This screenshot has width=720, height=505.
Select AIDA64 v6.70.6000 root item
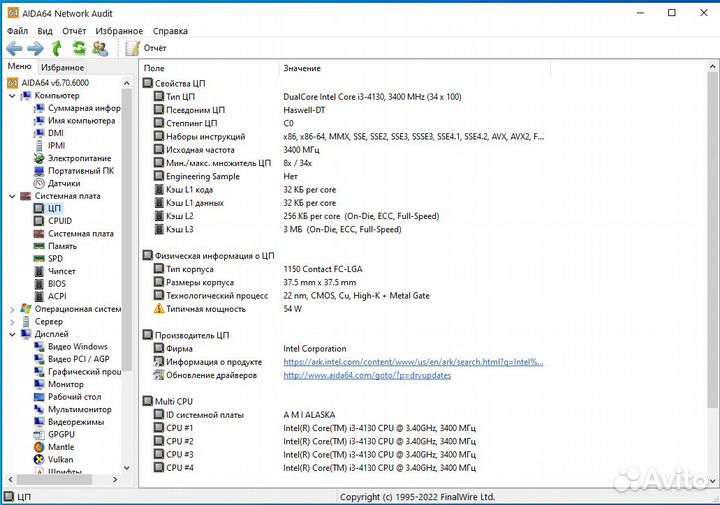[48, 83]
